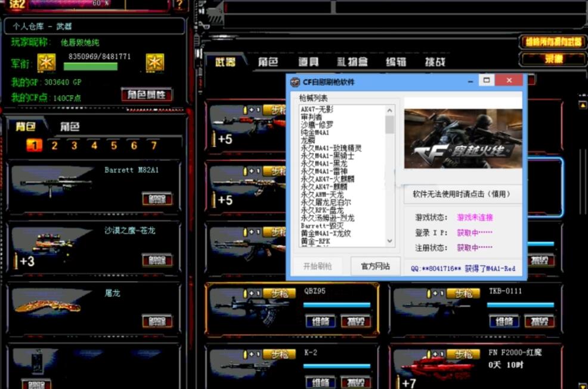Switch to backpack slot number 5
Viewport: 588px width, 389px height.
(x=114, y=145)
